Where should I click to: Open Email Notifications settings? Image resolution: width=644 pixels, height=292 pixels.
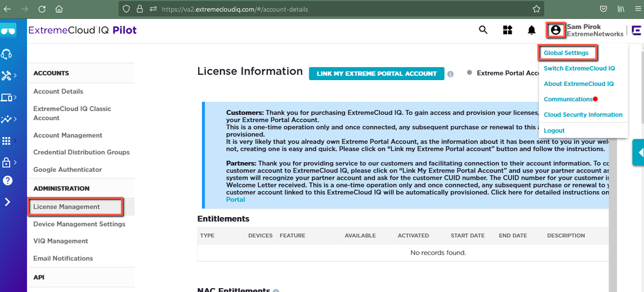(63, 258)
